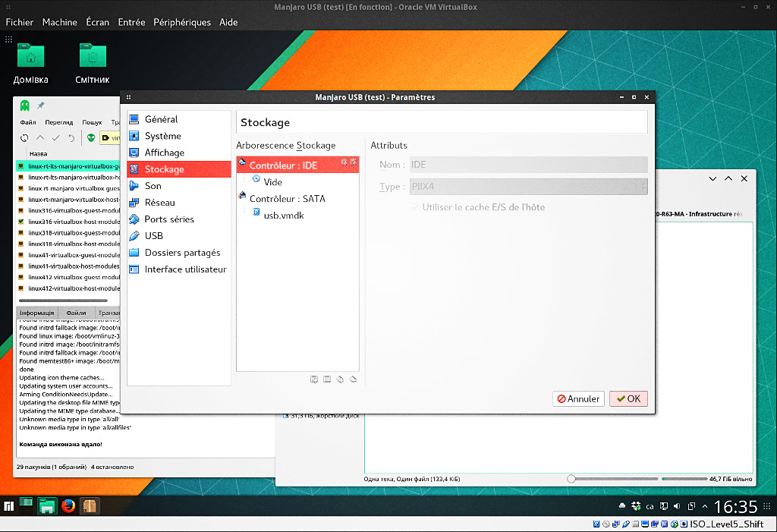Screen dimensions: 777x532
Task: Click the Stockage category in settings sidebar
Action: pos(178,169)
